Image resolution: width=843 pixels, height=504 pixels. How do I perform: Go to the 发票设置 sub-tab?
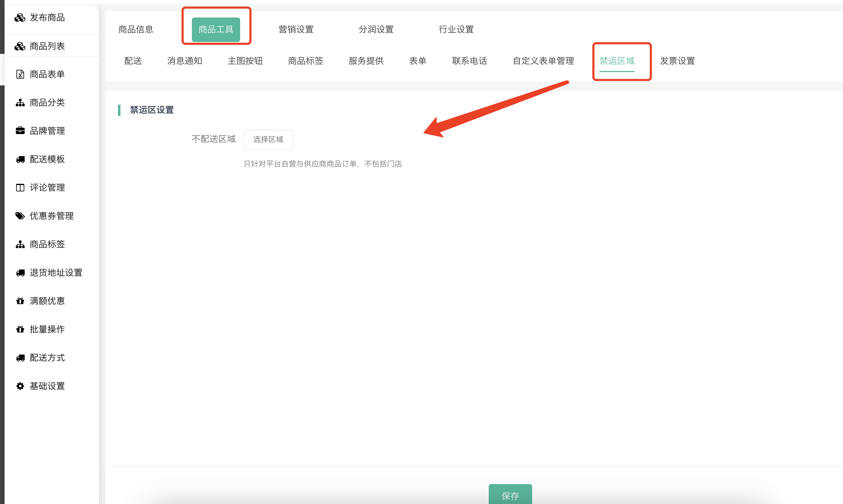pos(677,61)
